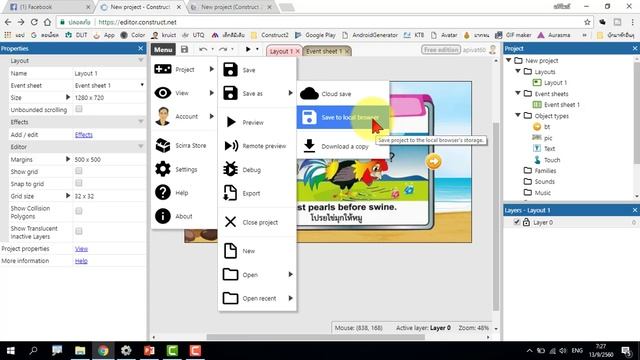Screen dimensions: 640x360
Task: Edit the layout Name field
Action: 109,73
